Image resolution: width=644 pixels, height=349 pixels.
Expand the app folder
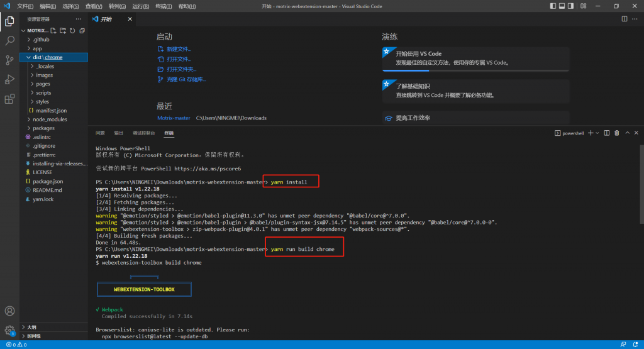[x=54, y=48]
